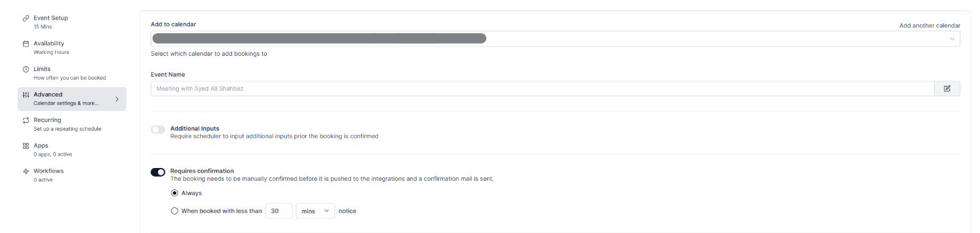Screen dimensions: 980x233
Task: Enable the Additional Inputs toggle
Action: (158, 129)
